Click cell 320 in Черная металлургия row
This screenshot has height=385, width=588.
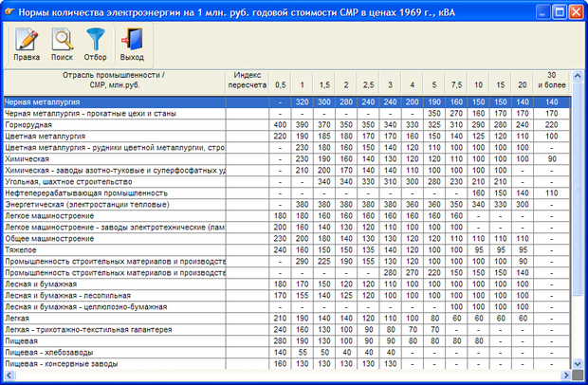(x=303, y=102)
